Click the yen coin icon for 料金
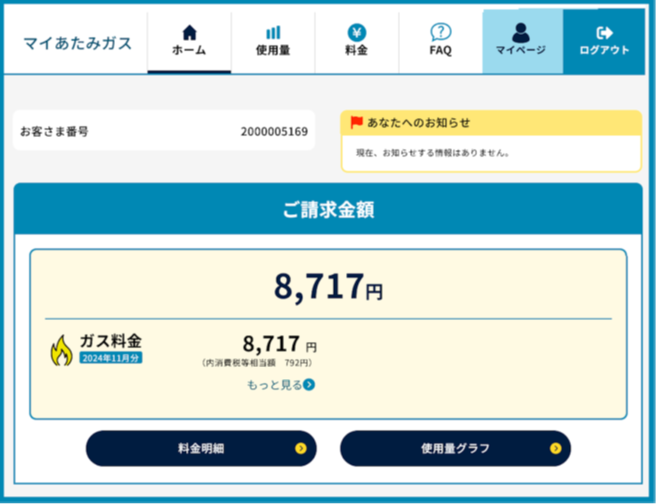This screenshot has height=504, width=656. coord(356,32)
